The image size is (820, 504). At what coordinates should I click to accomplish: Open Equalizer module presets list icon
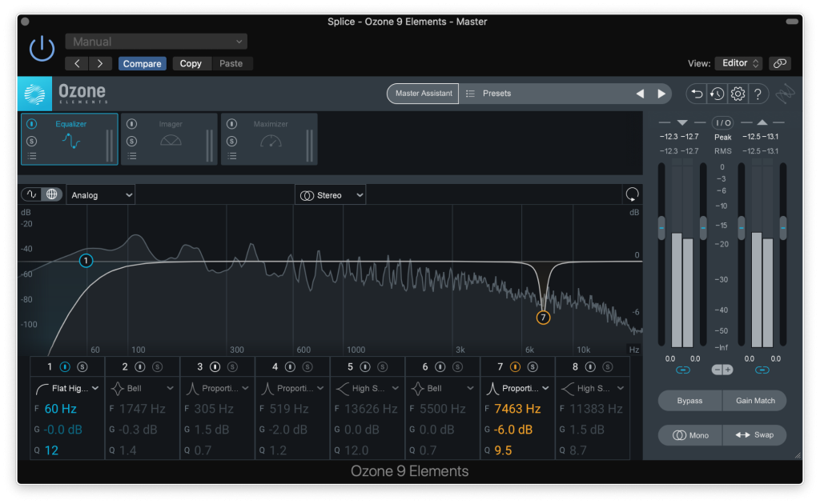(32, 156)
